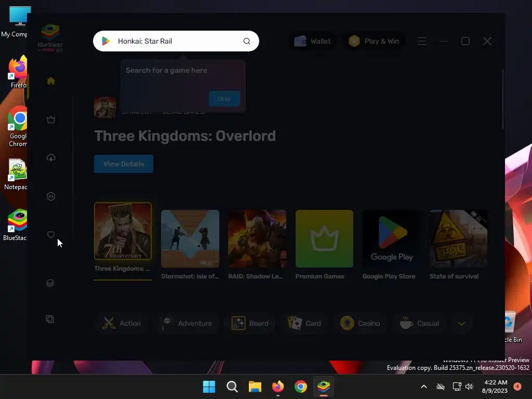Open taskbar Search
The image size is (532, 399).
click(232, 387)
